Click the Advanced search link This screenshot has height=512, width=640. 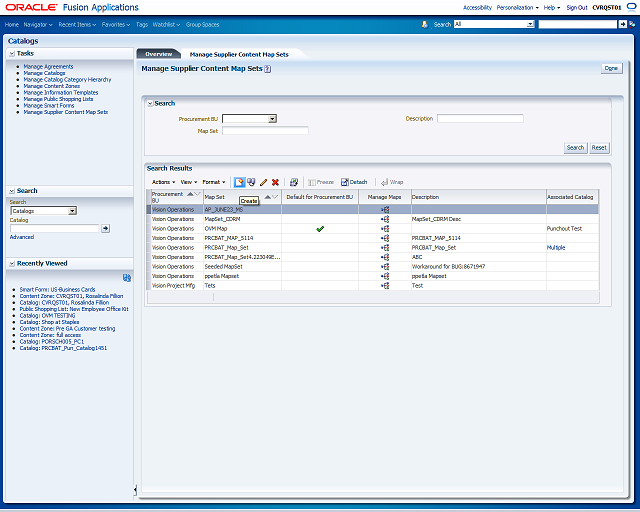pyautogui.click(x=22, y=237)
